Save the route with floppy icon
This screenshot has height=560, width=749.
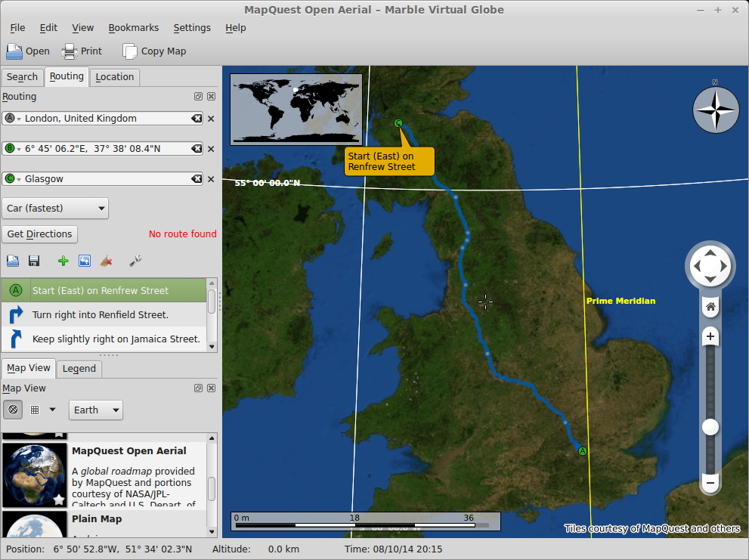[x=34, y=261]
